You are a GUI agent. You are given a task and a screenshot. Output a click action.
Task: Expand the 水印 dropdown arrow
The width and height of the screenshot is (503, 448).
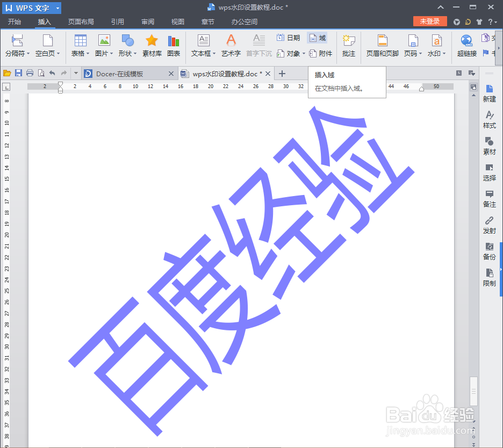pos(444,54)
